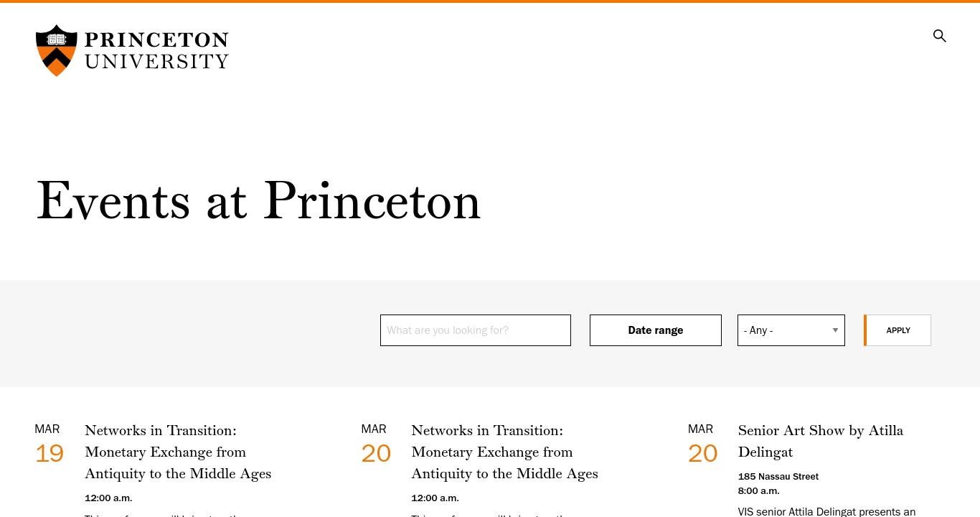Click the Mar 20 date of Networks event
Image resolution: width=980 pixels, height=517 pixels.
pos(376,453)
